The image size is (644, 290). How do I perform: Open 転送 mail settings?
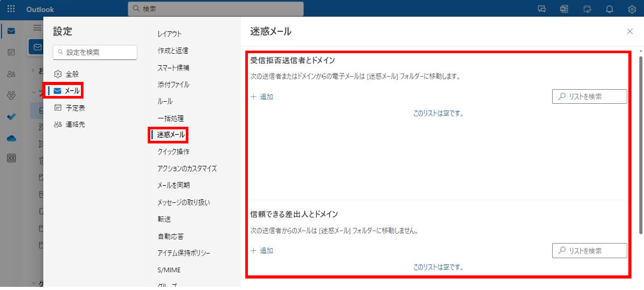[x=164, y=219]
